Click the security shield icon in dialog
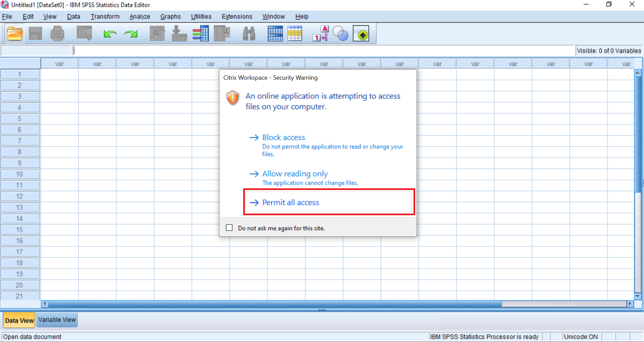The width and height of the screenshot is (644, 342). point(232,98)
